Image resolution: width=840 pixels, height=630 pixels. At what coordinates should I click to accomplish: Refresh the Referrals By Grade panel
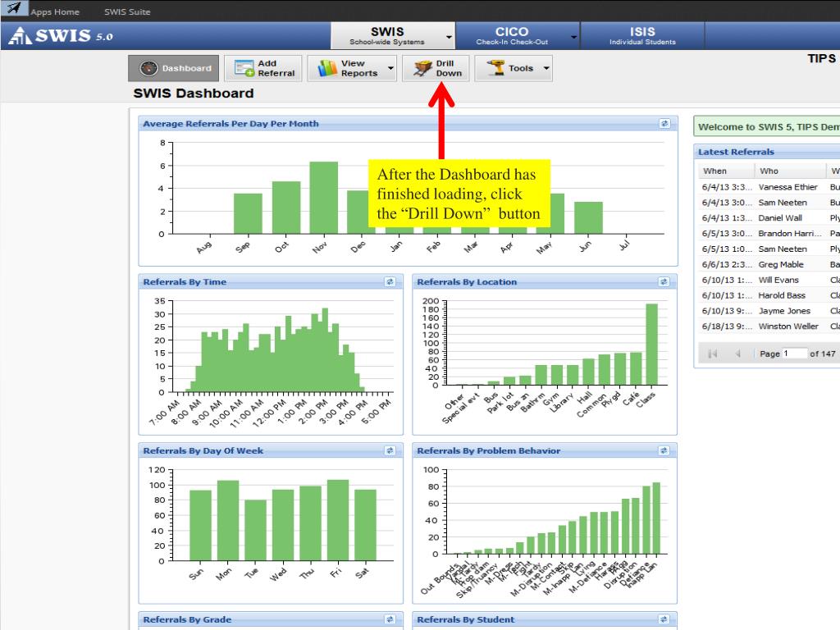(390, 619)
